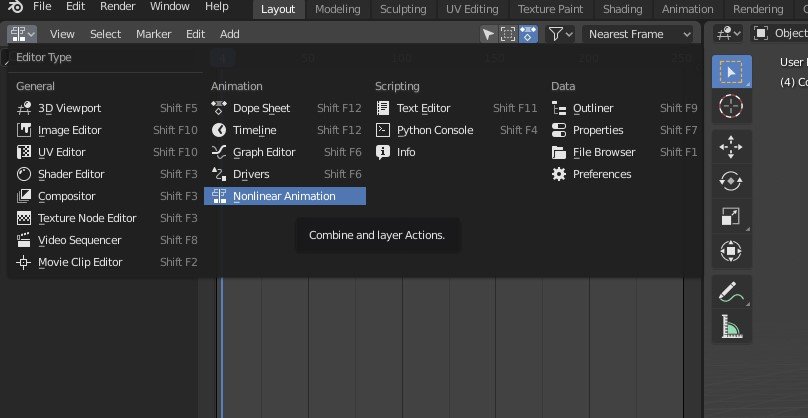The height and width of the screenshot is (418, 808).
Task: Switch to the Shading workspace tab
Action: (623, 9)
